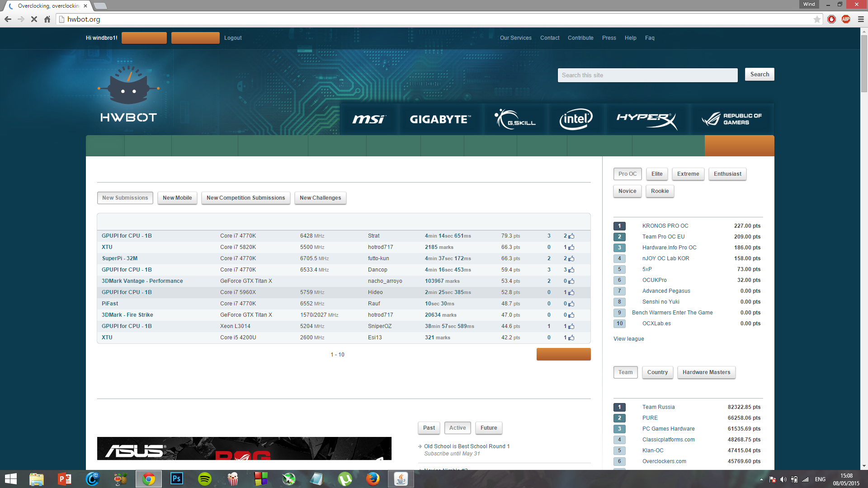Focus the Search this site field
Image resolution: width=868 pixels, height=488 pixels.
[x=647, y=75]
